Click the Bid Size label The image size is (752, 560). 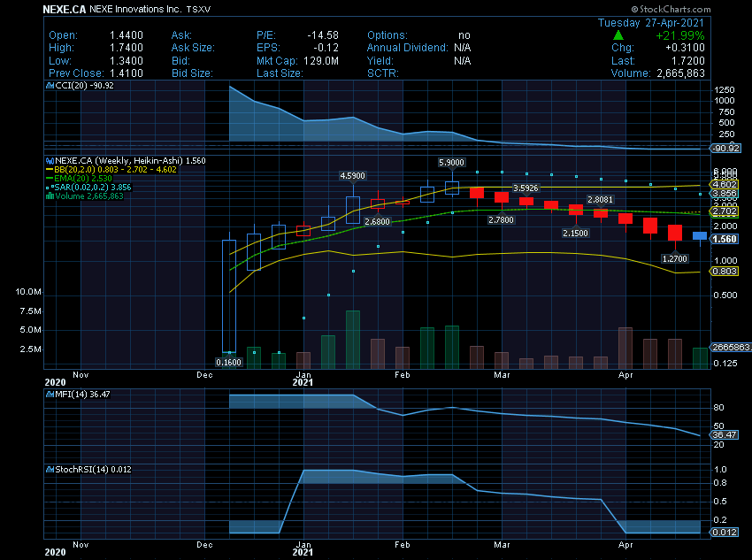click(x=192, y=73)
